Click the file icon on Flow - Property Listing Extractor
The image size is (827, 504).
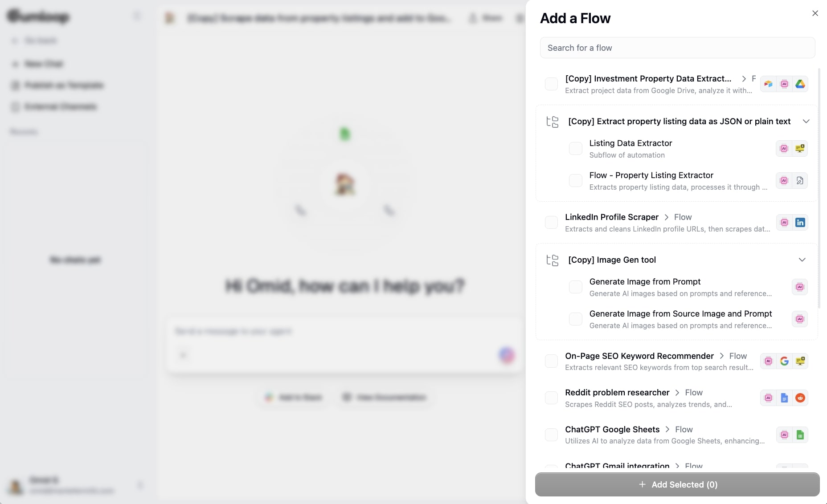click(x=800, y=180)
